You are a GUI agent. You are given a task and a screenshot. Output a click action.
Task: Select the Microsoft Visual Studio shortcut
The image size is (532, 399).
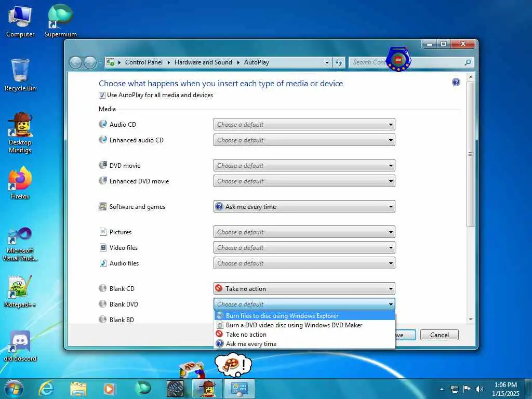click(x=20, y=244)
